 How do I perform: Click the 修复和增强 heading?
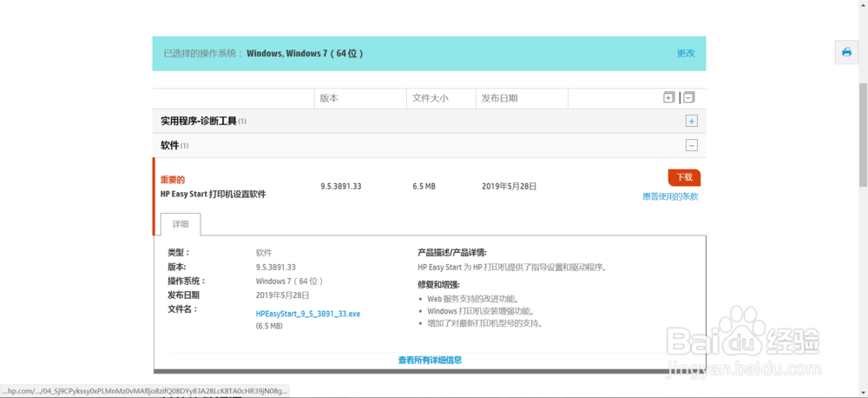coord(438,285)
